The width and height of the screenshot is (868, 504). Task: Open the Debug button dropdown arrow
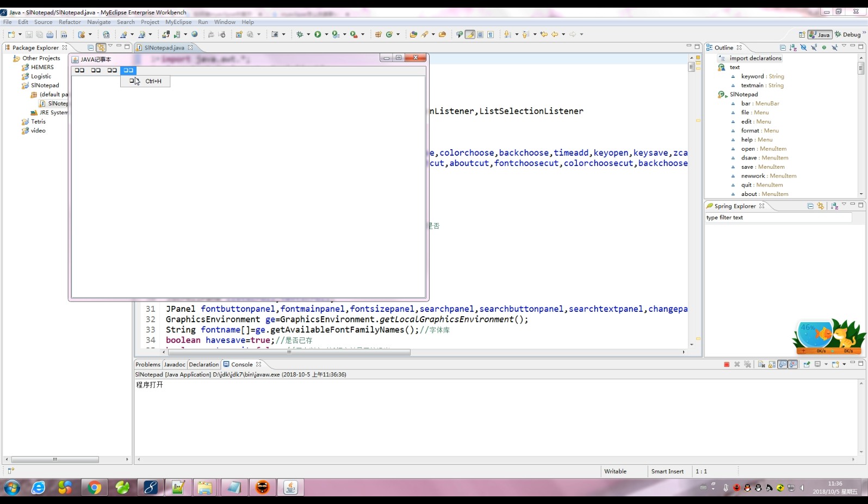(308, 34)
